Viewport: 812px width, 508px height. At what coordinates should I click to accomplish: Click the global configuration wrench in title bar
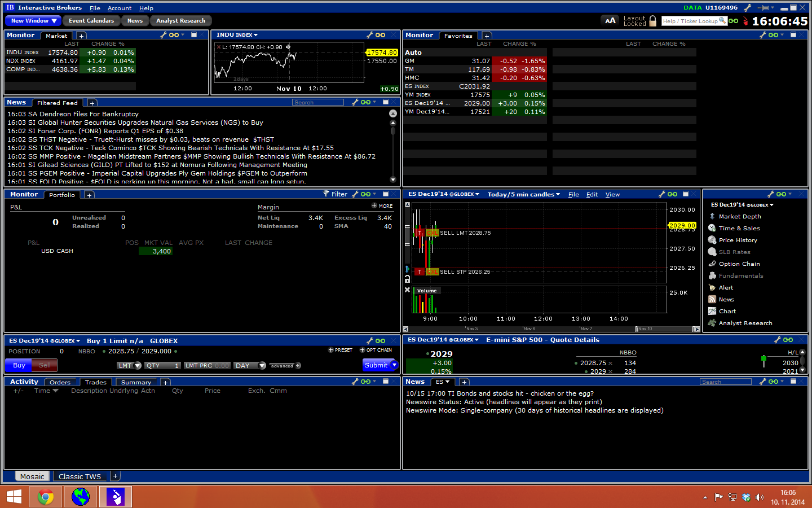[x=748, y=8]
